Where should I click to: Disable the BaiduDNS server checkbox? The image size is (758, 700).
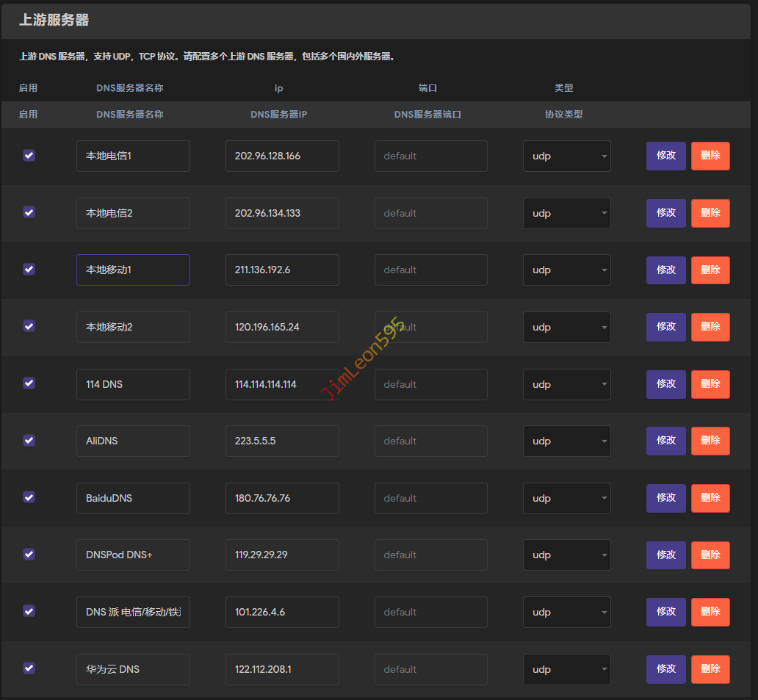[29, 497]
